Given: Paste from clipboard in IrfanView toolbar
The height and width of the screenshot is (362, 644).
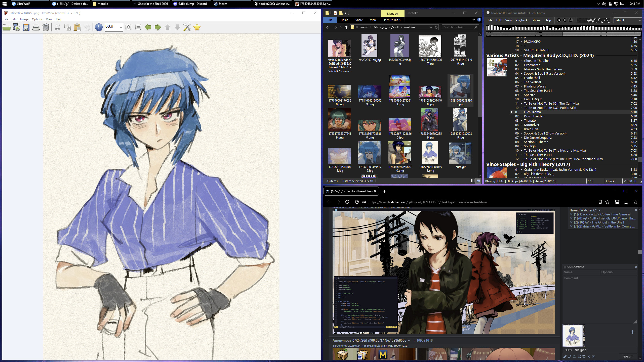Looking at the screenshot, I should click(77, 27).
